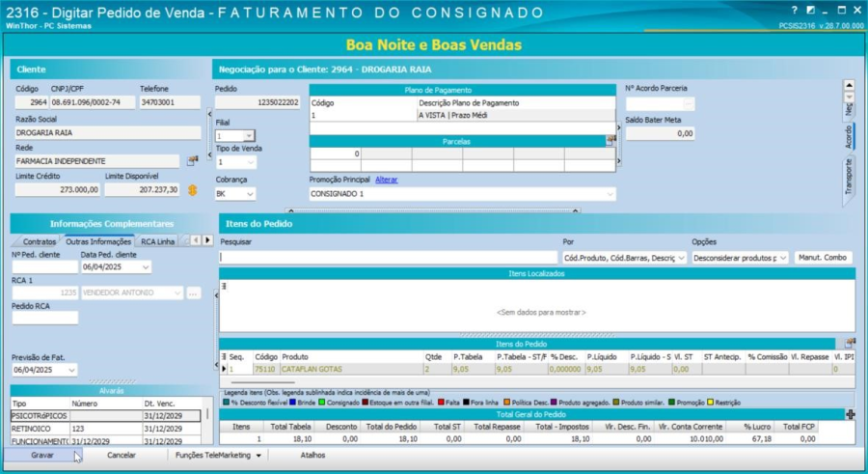Click the Cancelar button
This screenshot has width=868, height=474.
coord(122,455)
